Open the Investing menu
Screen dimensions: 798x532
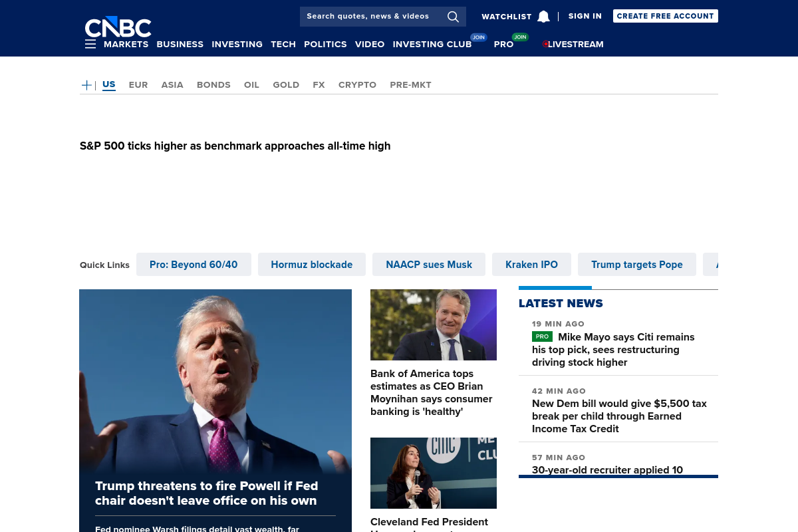click(237, 45)
